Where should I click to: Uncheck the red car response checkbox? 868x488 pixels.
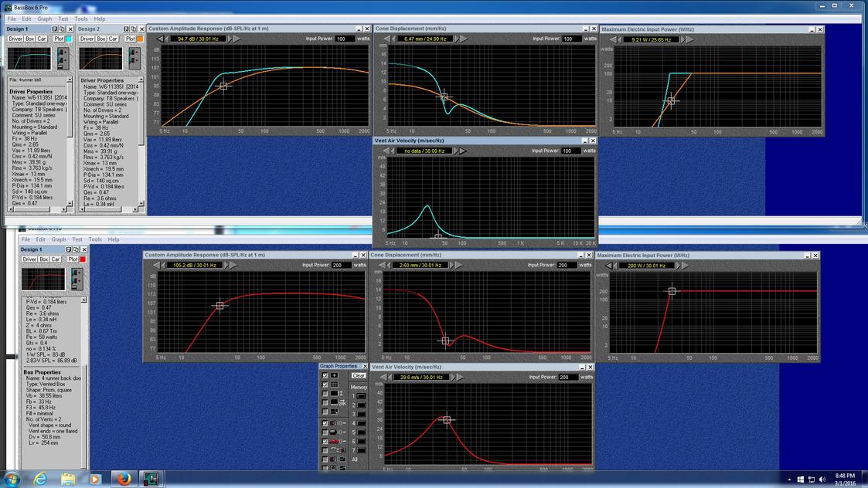coord(325,442)
